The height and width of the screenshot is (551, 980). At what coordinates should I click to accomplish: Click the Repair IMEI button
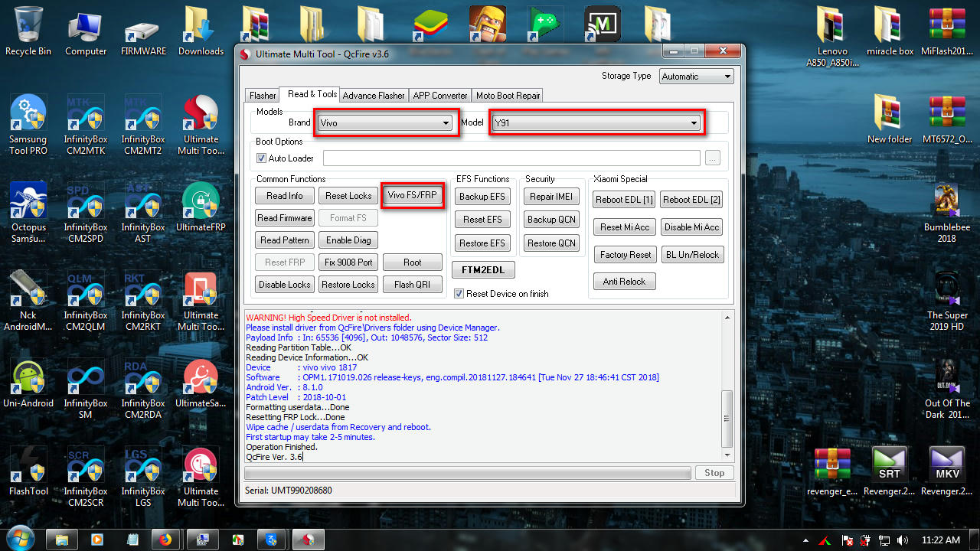click(x=551, y=197)
